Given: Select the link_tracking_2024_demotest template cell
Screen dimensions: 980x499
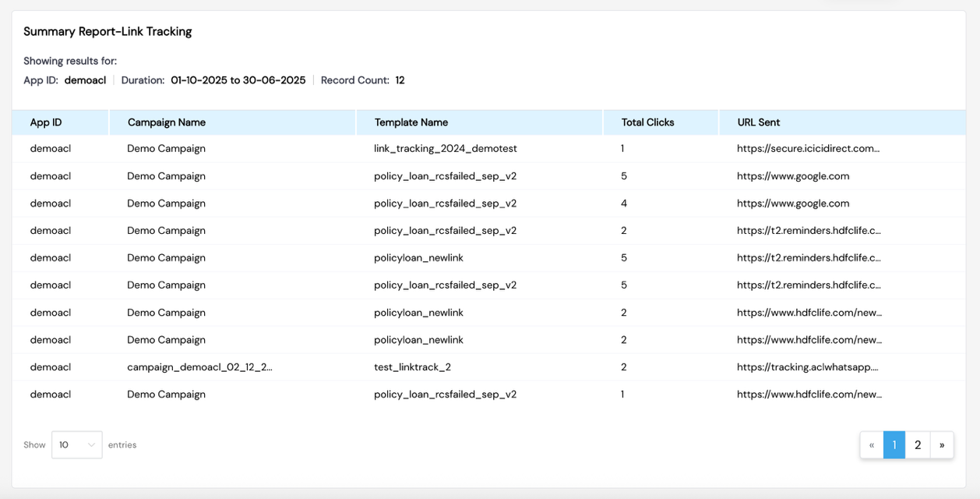Looking at the screenshot, I should coord(446,148).
